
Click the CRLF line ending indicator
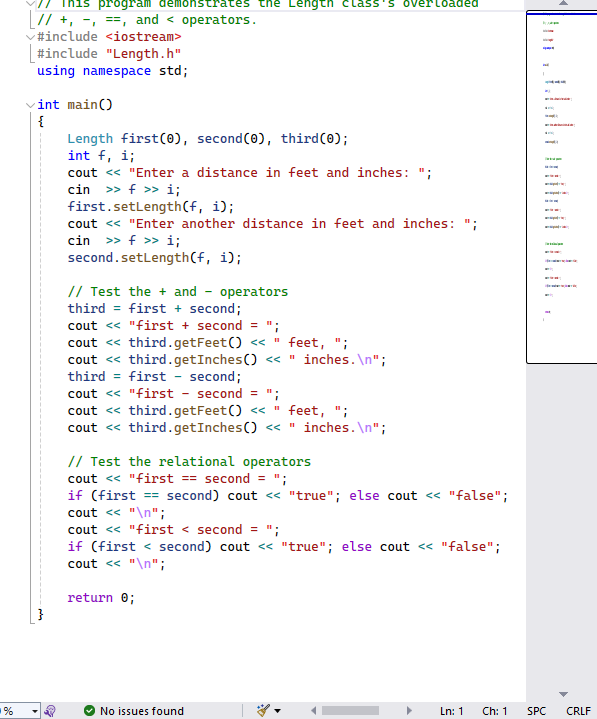coord(578,711)
